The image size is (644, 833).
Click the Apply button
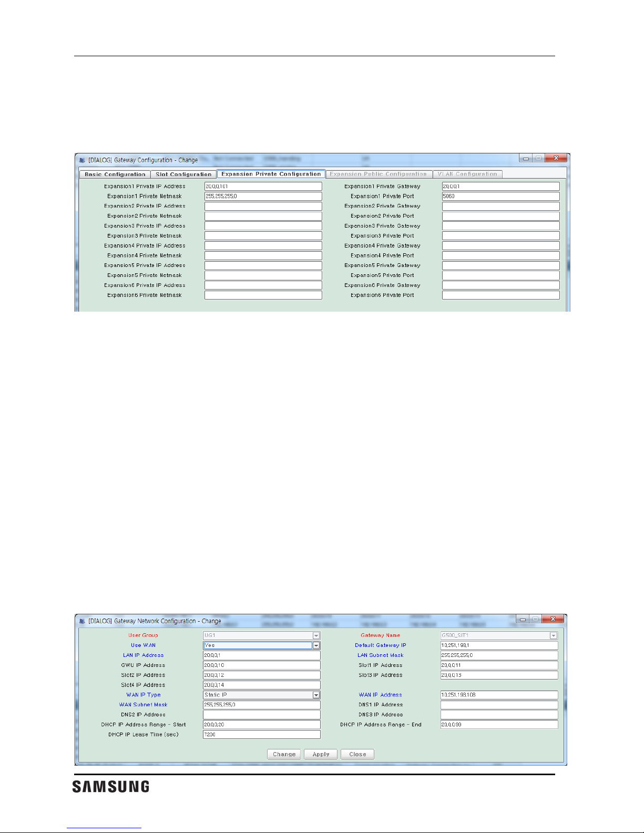pos(321,754)
